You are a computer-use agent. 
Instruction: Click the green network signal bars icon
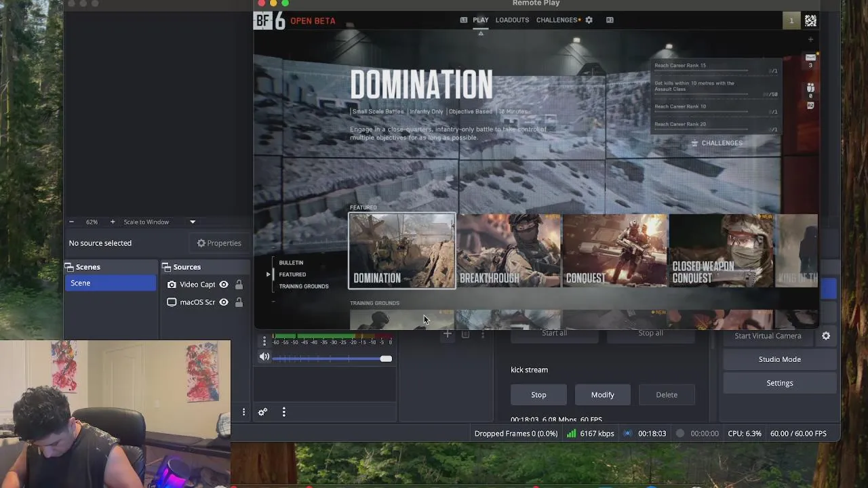point(571,433)
